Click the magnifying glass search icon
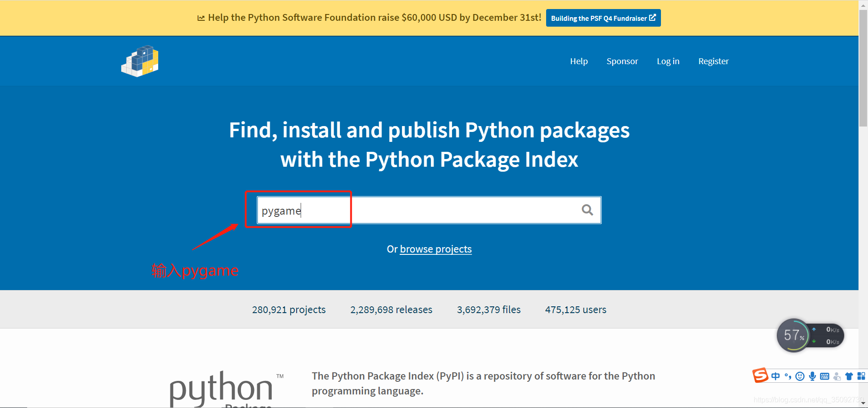868x408 pixels. 587,210
